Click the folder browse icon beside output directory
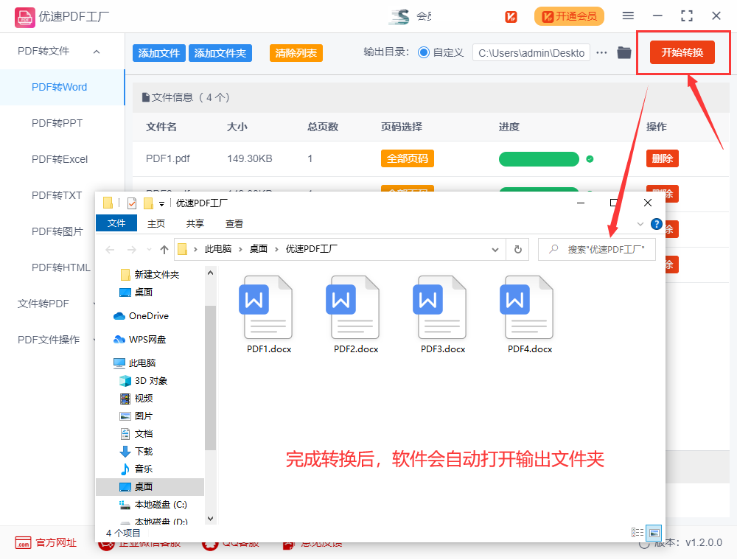Screen dimensions: 737x560 (623, 52)
